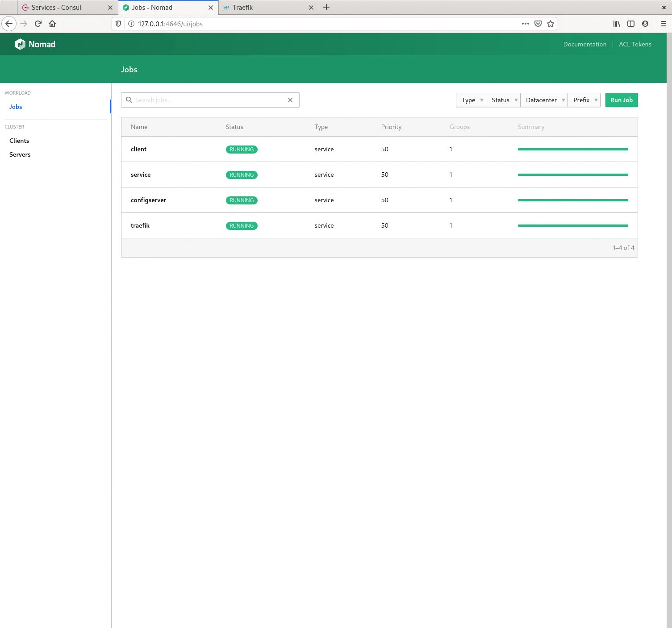
Task: Toggle the browser sidebar view icon
Action: coord(631,24)
